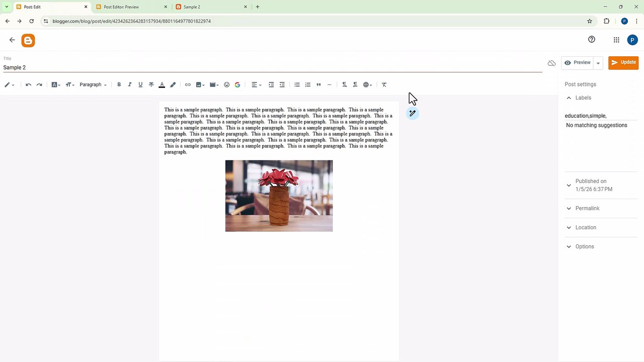Open the font size dropdown
Image resolution: width=644 pixels, height=362 pixels.
70,84
